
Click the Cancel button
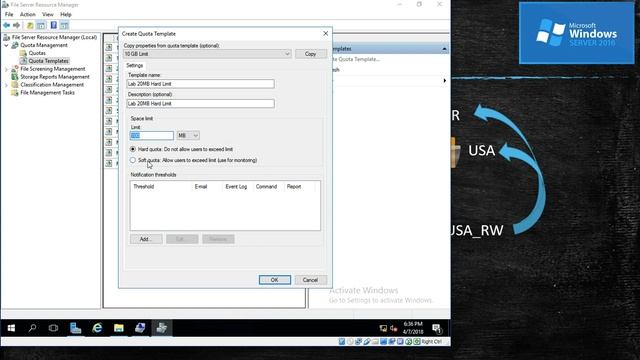310,280
